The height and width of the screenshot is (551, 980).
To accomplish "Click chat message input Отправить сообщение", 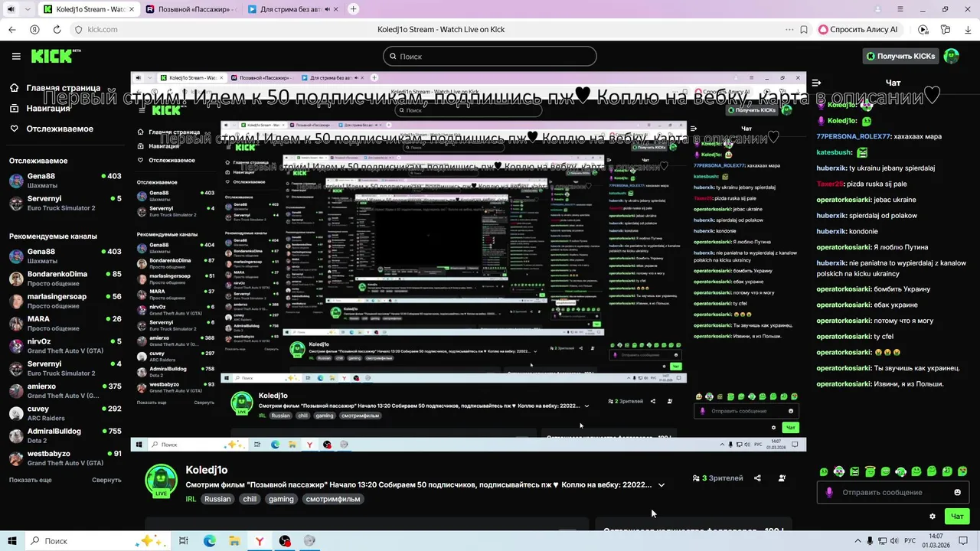I will tap(893, 492).
